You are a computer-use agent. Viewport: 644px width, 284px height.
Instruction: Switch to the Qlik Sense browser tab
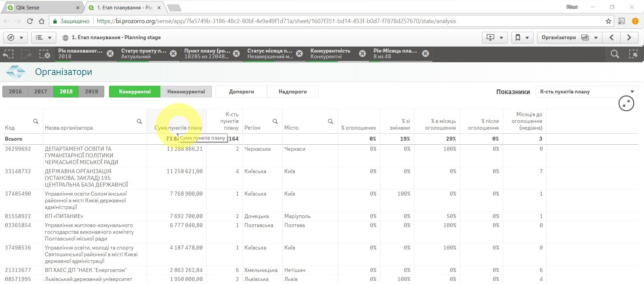coord(42,7)
